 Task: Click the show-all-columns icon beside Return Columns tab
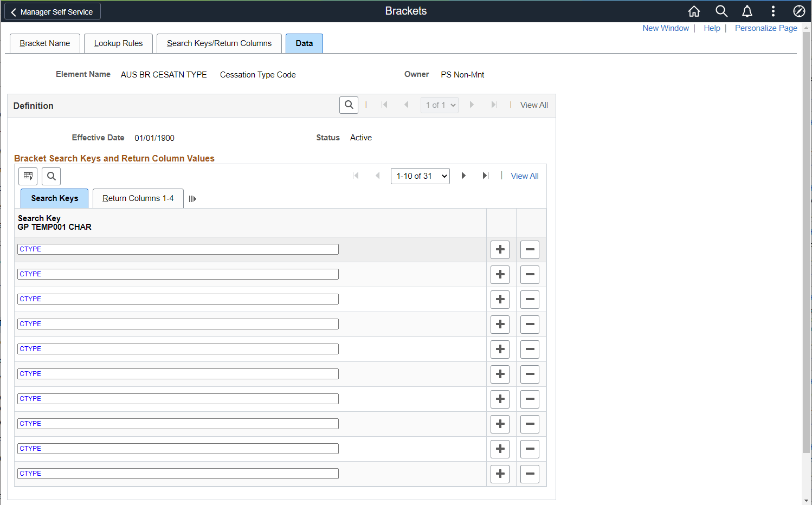pos(192,198)
